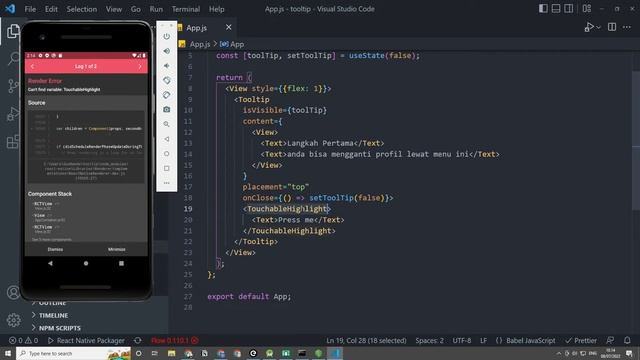This screenshot has width=640, height=360.
Task: Click emulator zoom magnifier icon
Action: pyautogui.click(x=167, y=124)
